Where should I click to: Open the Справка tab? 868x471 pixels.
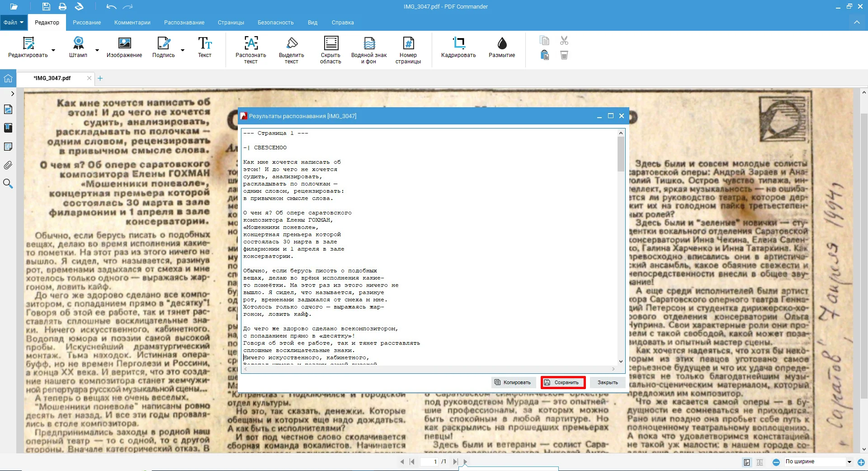point(343,22)
